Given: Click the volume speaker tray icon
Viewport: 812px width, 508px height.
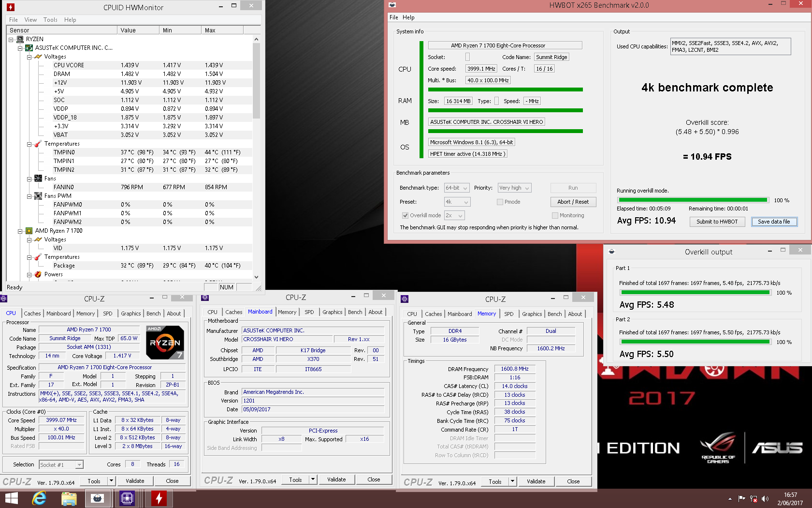Looking at the screenshot, I should 765,499.
